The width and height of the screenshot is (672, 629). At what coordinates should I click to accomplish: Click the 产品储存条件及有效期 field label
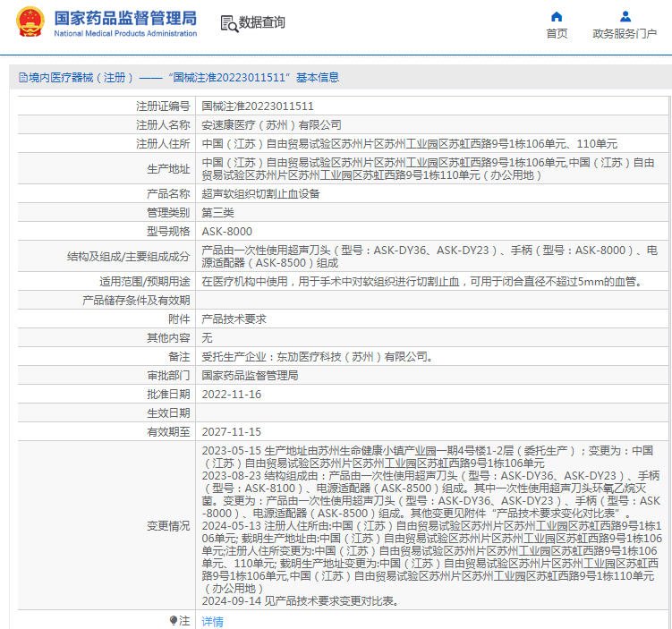pos(136,301)
